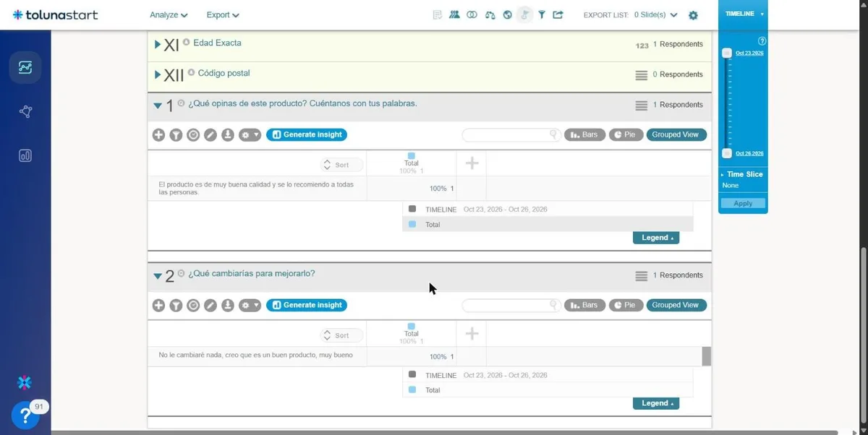Viewport: 868px width, 435px height.
Task: Open the filter funnel icon in question 2 toolbar
Action: (x=176, y=306)
